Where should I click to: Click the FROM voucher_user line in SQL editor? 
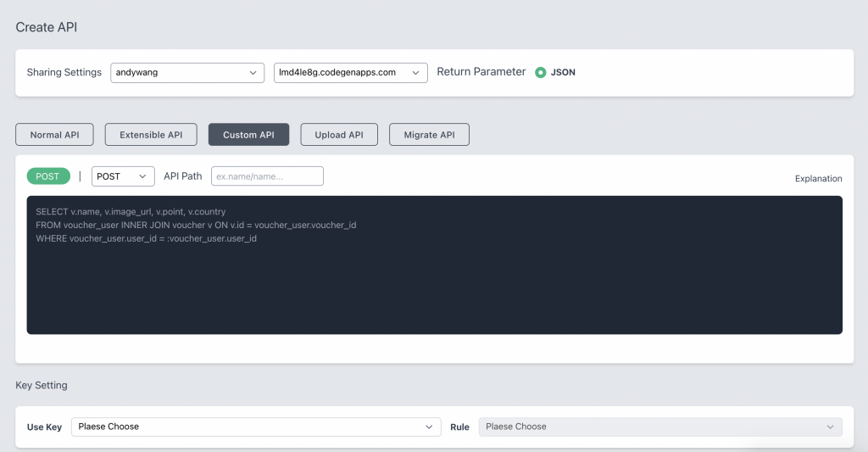coord(195,225)
